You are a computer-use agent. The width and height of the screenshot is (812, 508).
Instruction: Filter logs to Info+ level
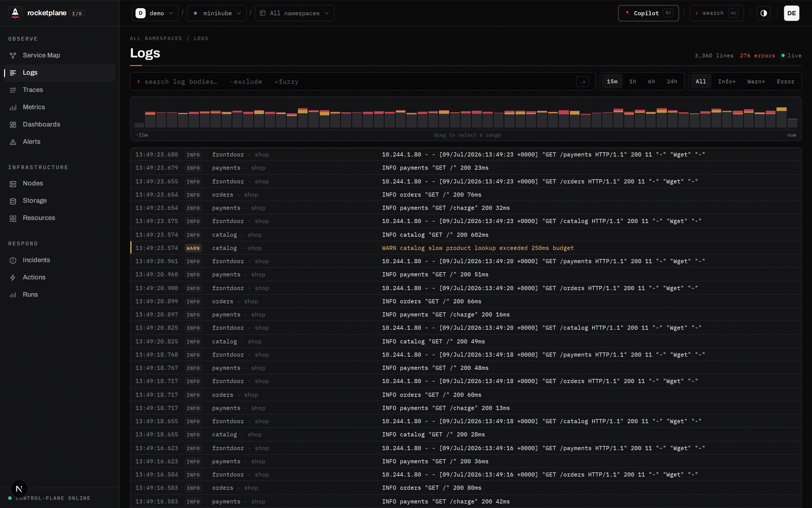726,82
